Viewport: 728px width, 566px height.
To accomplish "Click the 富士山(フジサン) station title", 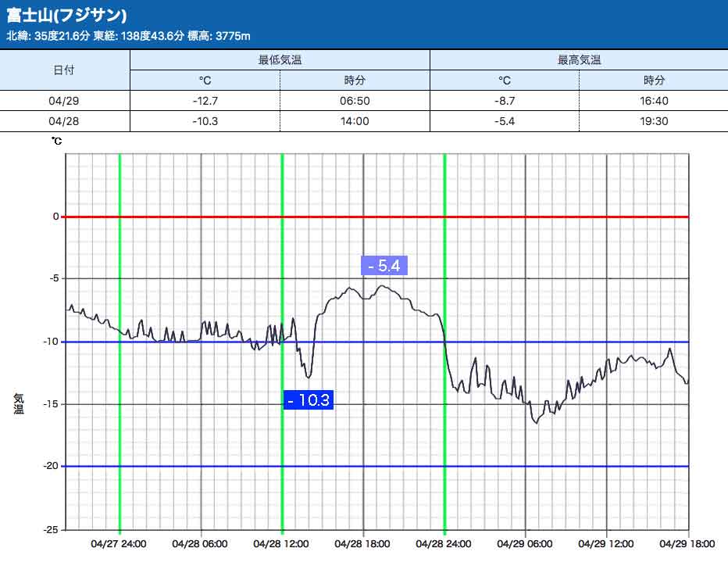I will (66, 15).
